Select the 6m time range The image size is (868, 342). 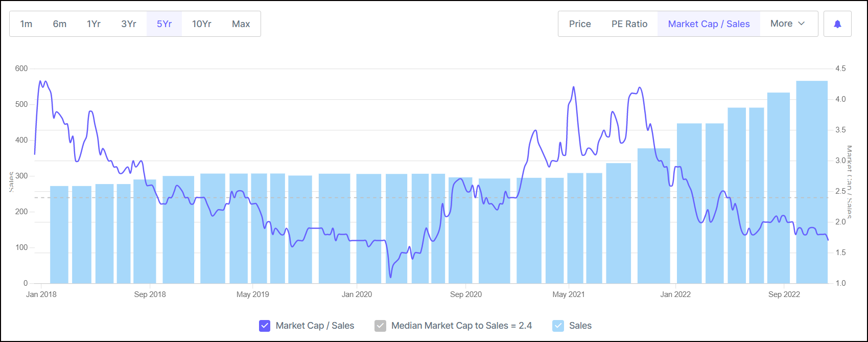(x=60, y=24)
